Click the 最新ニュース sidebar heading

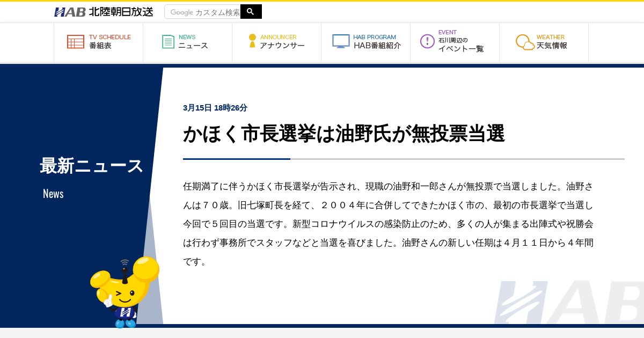pos(92,166)
